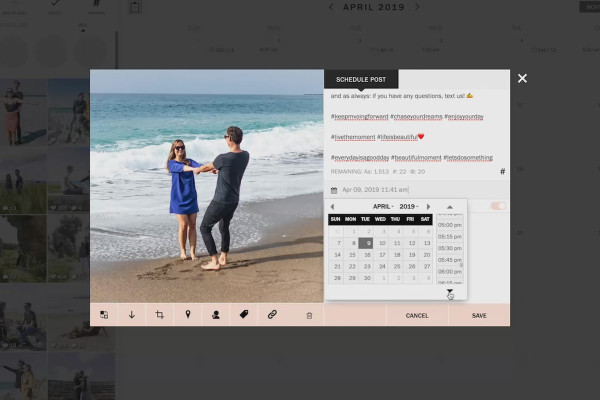
Task: Pick April 15 in the calendar
Action: pyautogui.click(x=352, y=255)
